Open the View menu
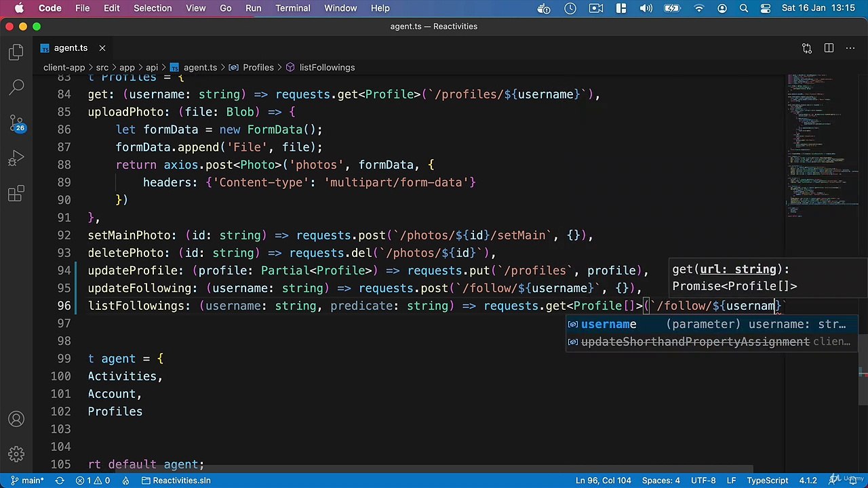 [x=195, y=8]
